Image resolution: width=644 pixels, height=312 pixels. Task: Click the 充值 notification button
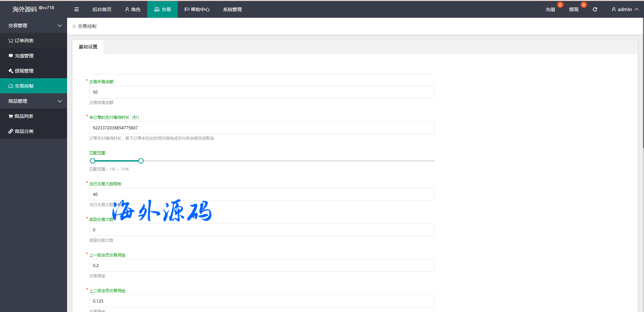pos(550,9)
